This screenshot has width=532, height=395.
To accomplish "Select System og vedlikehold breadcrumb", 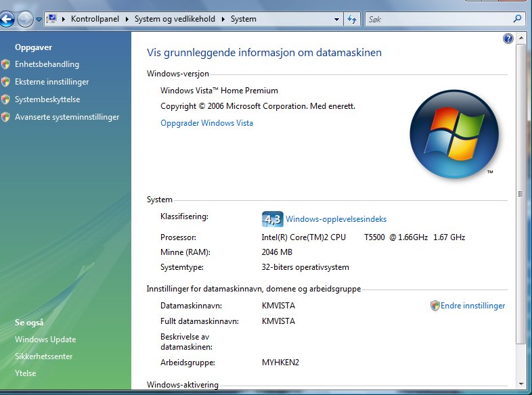I will [175, 19].
